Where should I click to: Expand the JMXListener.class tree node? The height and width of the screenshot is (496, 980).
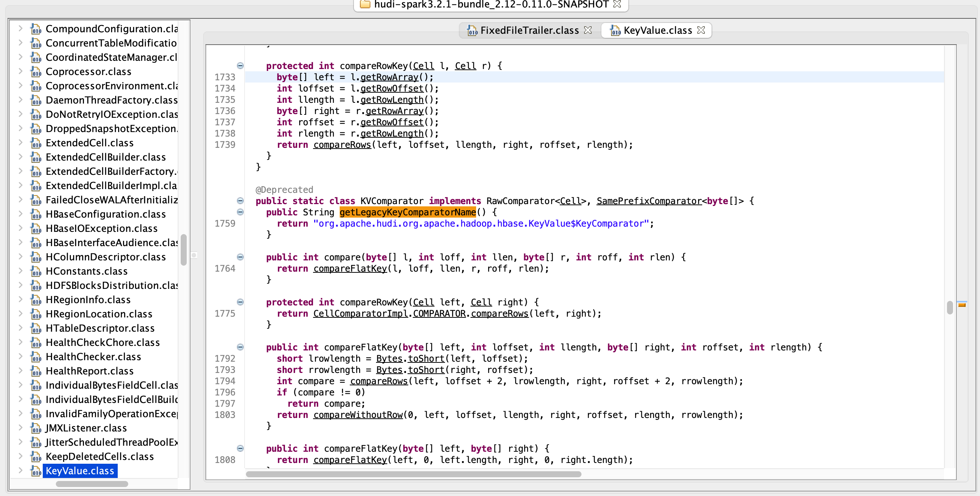(21, 427)
